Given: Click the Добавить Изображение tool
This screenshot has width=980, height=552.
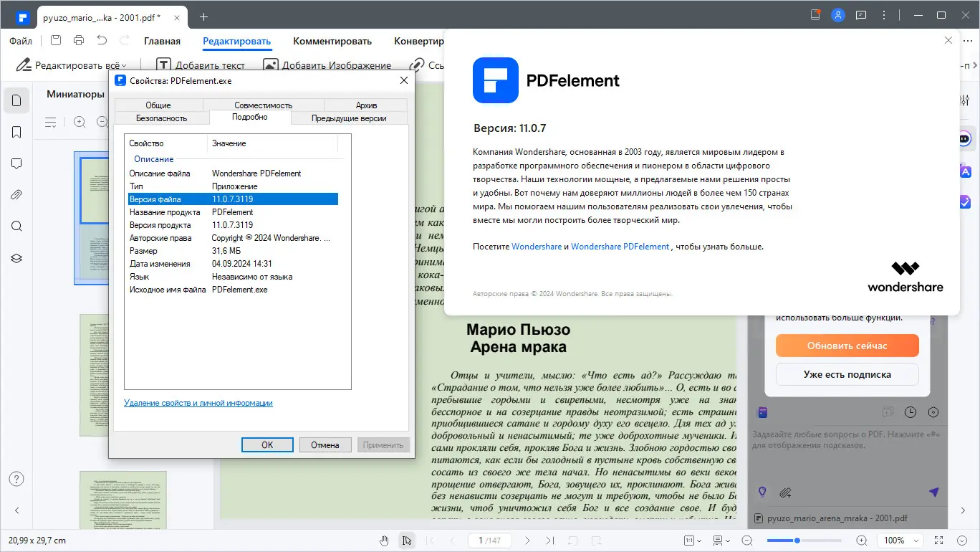Looking at the screenshot, I should click(327, 65).
